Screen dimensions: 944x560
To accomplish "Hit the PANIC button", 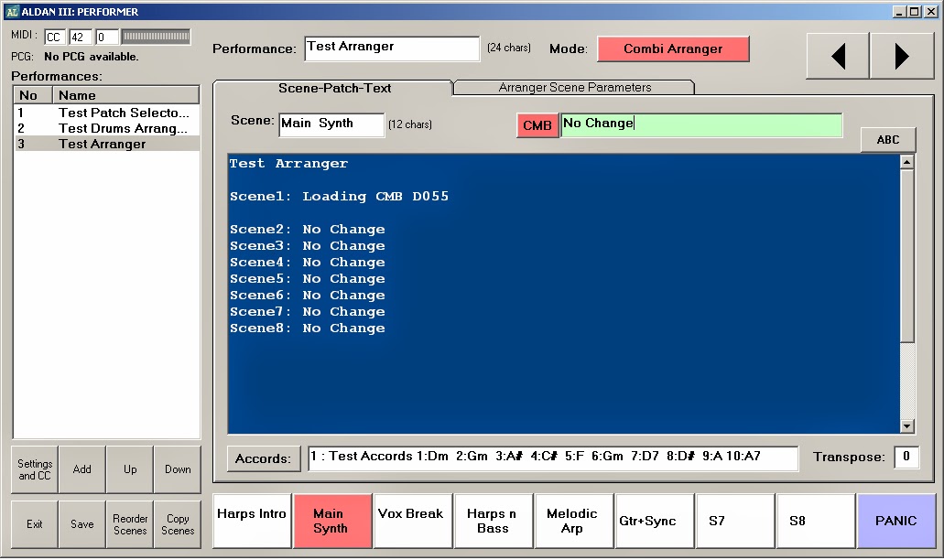I will click(896, 521).
